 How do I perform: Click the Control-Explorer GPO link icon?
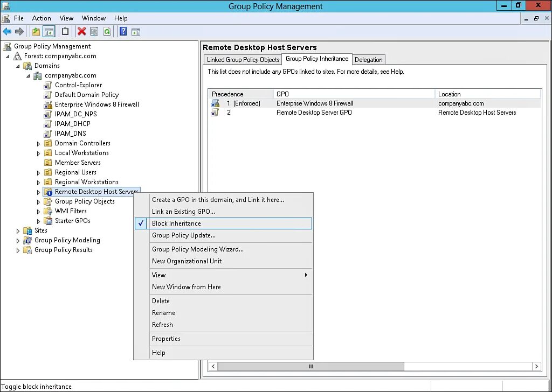47,85
